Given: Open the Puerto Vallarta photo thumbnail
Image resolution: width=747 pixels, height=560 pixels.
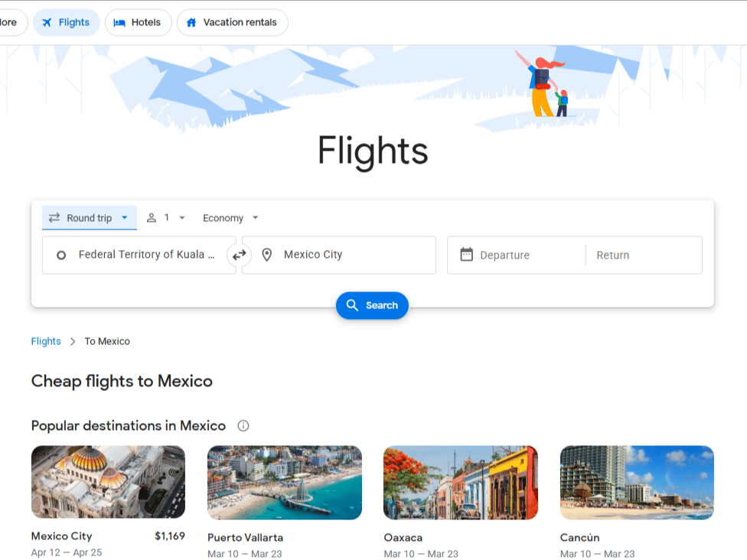Looking at the screenshot, I should (x=285, y=483).
